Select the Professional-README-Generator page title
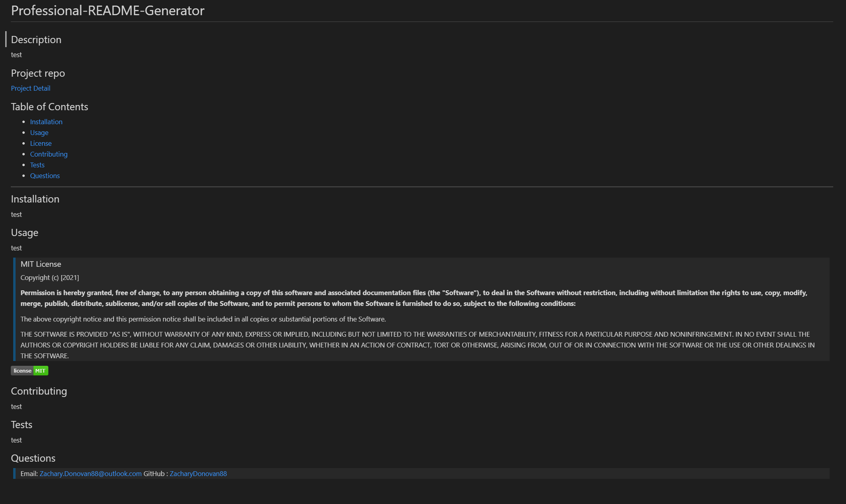The width and height of the screenshot is (846, 504). tap(107, 11)
